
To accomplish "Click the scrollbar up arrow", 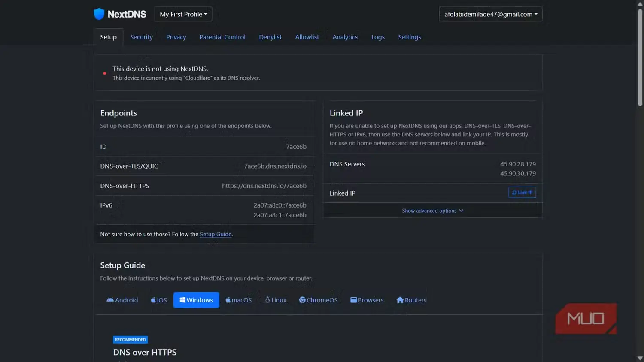I will (640, 4).
